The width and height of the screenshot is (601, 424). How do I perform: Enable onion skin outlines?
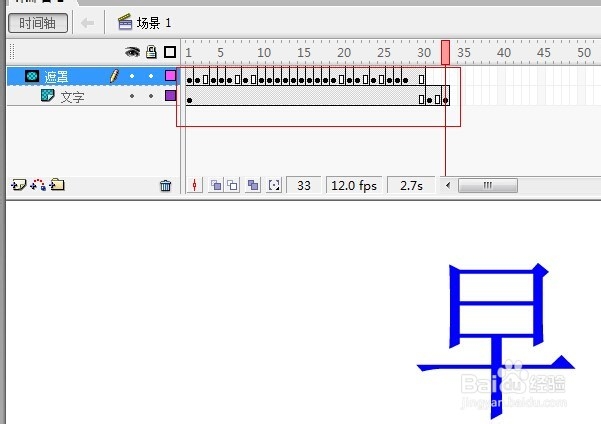pyautogui.click(x=233, y=186)
